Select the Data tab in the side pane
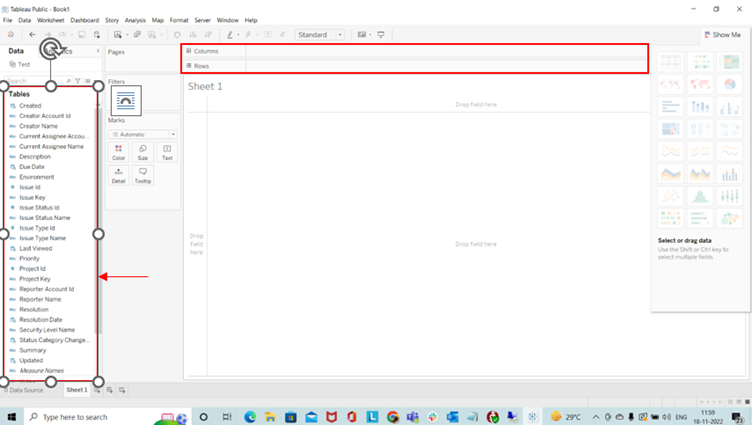Viewport: 752px width, 425px height. (x=16, y=51)
